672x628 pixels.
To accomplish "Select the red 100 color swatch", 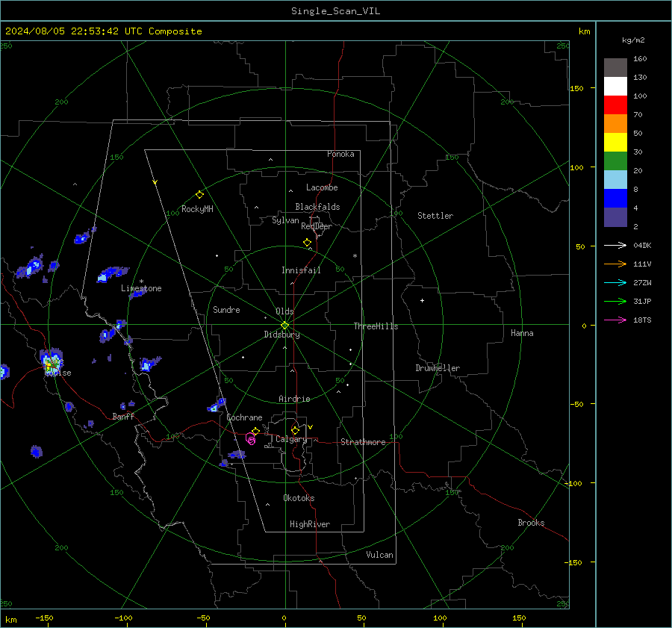I will tap(615, 105).
